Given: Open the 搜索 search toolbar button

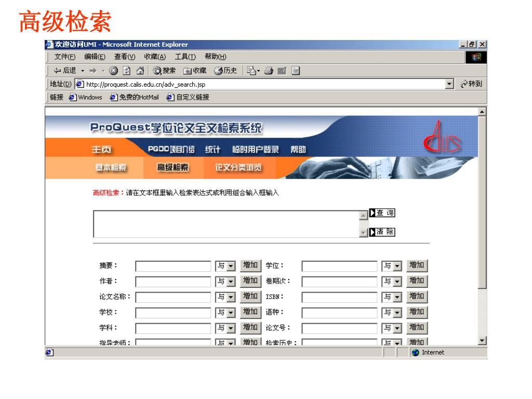Looking at the screenshot, I should point(164,71).
